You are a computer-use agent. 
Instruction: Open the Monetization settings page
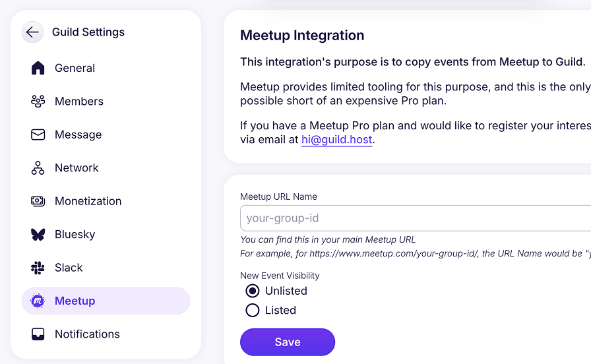[x=88, y=201]
